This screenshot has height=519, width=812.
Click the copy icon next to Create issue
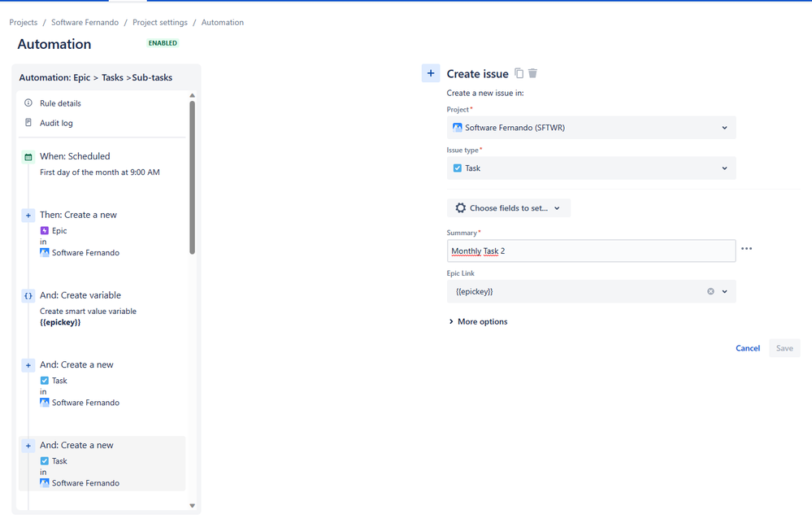tap(519, 74)
